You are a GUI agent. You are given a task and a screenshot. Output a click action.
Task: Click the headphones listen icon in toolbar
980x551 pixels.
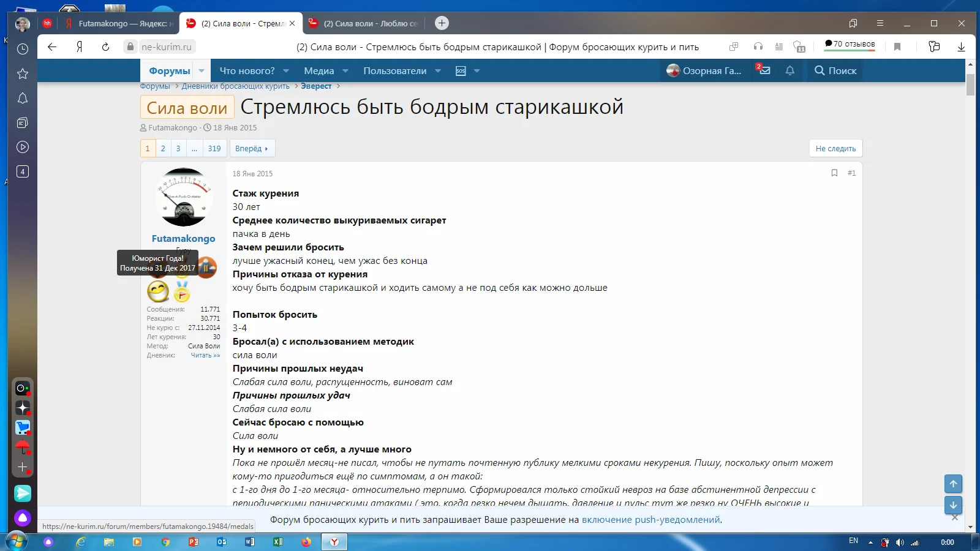coord(758,47)
